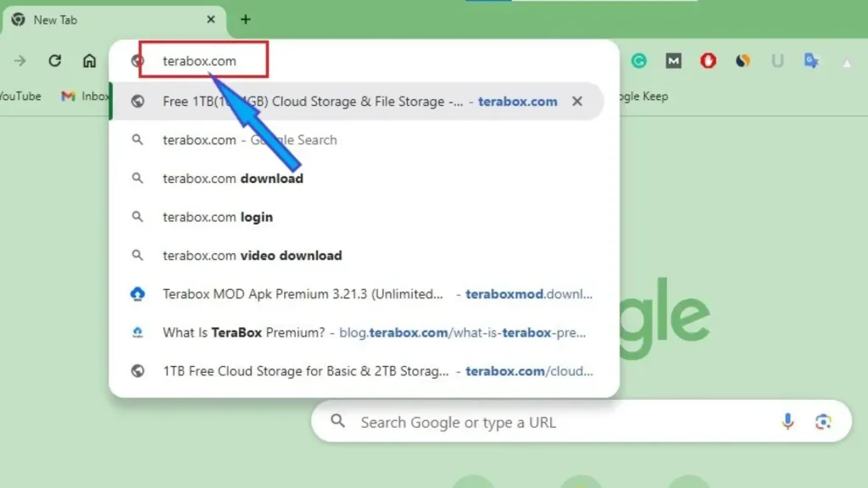Viewport: 868px width, 488px height.
Task: Click the Google search box on the page
Action: point(559,422)
